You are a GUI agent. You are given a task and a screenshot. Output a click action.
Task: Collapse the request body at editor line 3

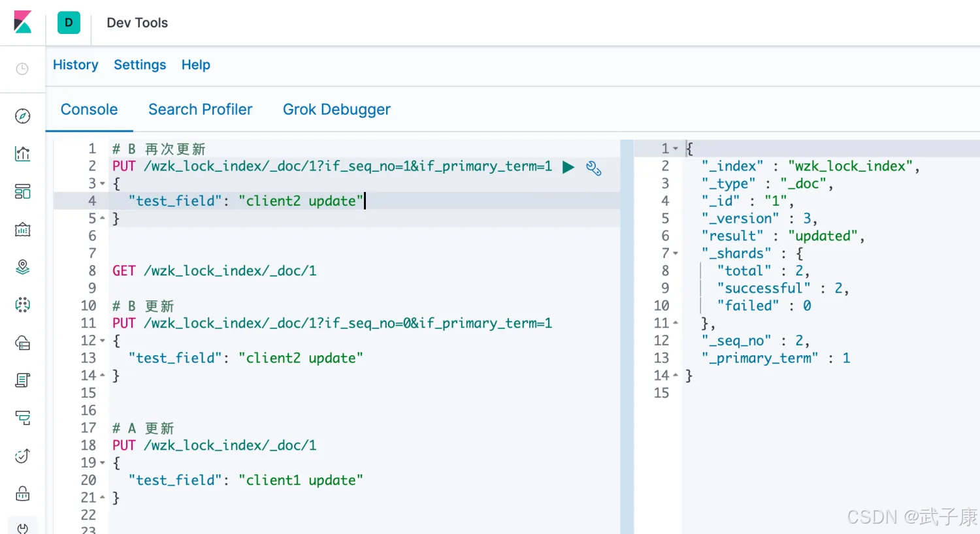(103, 184)
